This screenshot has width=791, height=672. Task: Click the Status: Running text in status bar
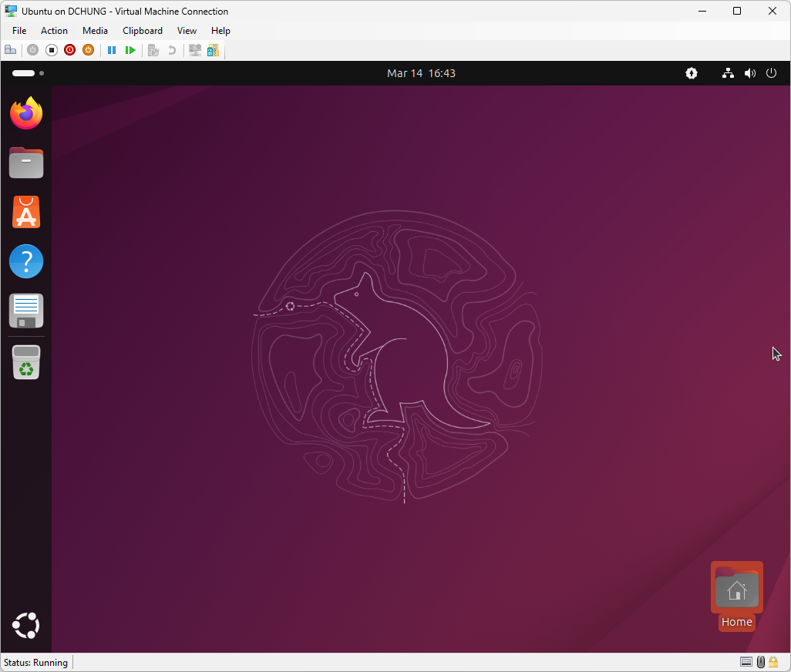[35, 663]
